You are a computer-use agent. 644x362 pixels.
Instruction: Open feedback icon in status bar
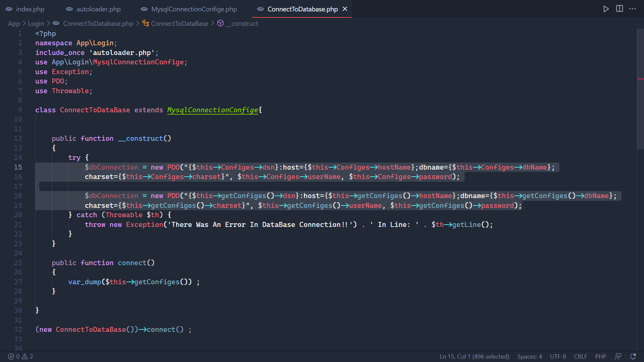click(x=618, y=357)
